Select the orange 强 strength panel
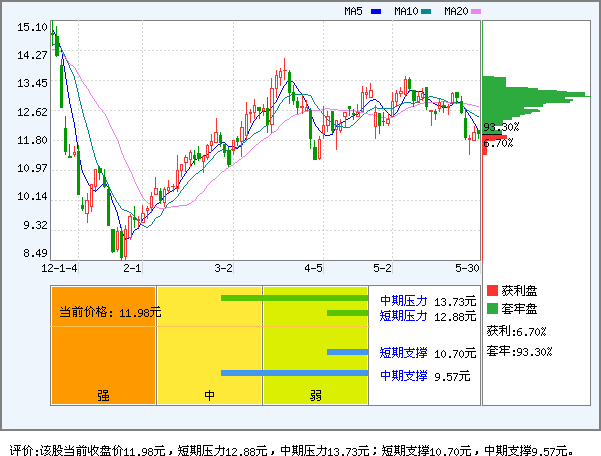The width and height of the screenshot is (601, 456). [103, 360]
